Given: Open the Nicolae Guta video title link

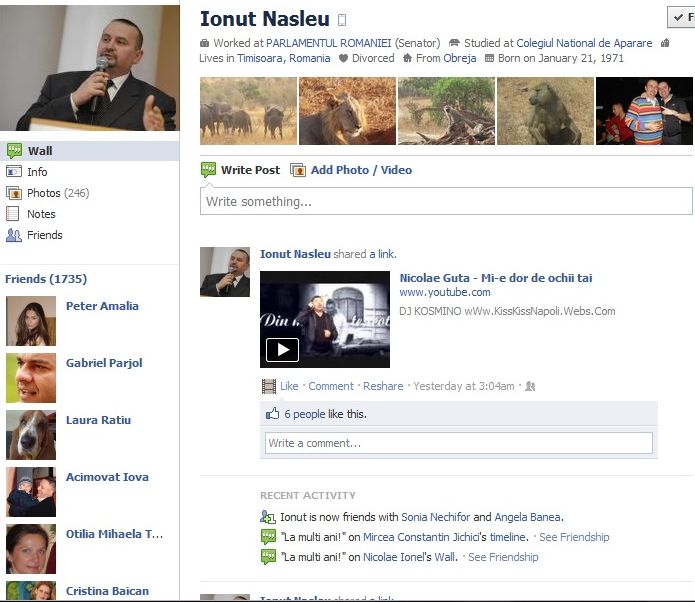Looking at the screenshot, I should click(496, 278).
